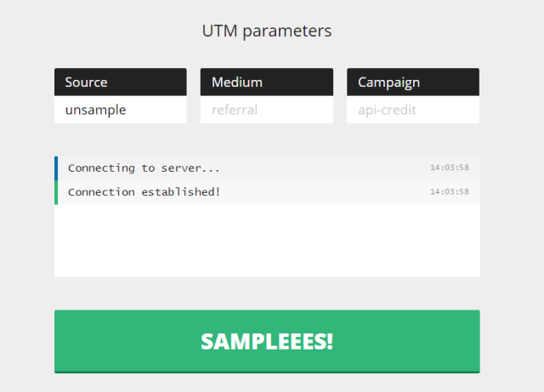
Task: Click the Medium field header label
Action: click(x=237, y=82)
